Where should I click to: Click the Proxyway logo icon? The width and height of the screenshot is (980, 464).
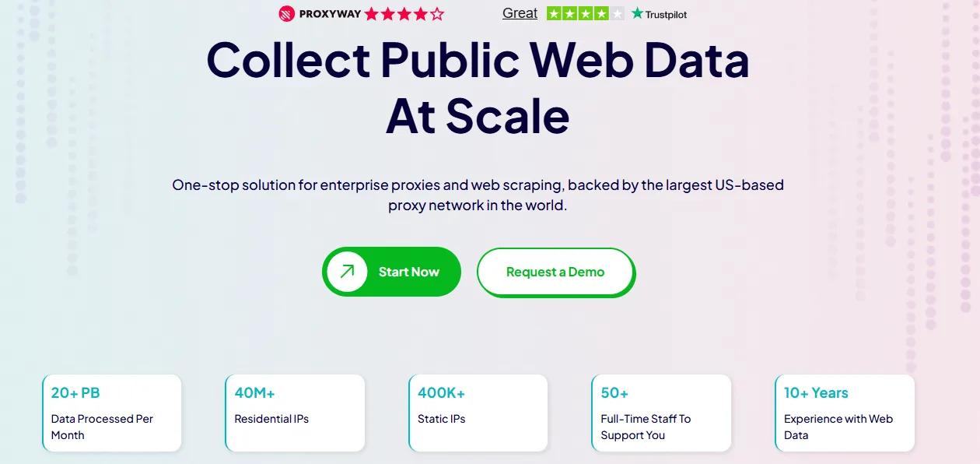[x=287, y=13]
